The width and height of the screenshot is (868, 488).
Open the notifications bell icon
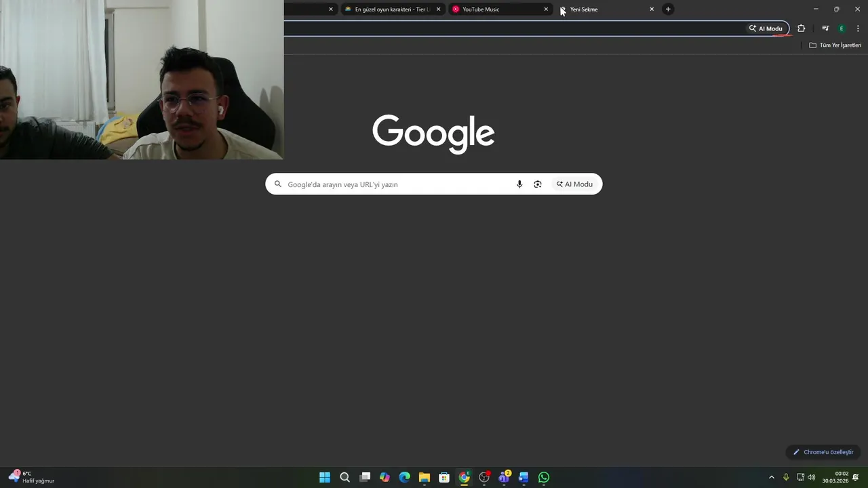click(x=856, y=477)
